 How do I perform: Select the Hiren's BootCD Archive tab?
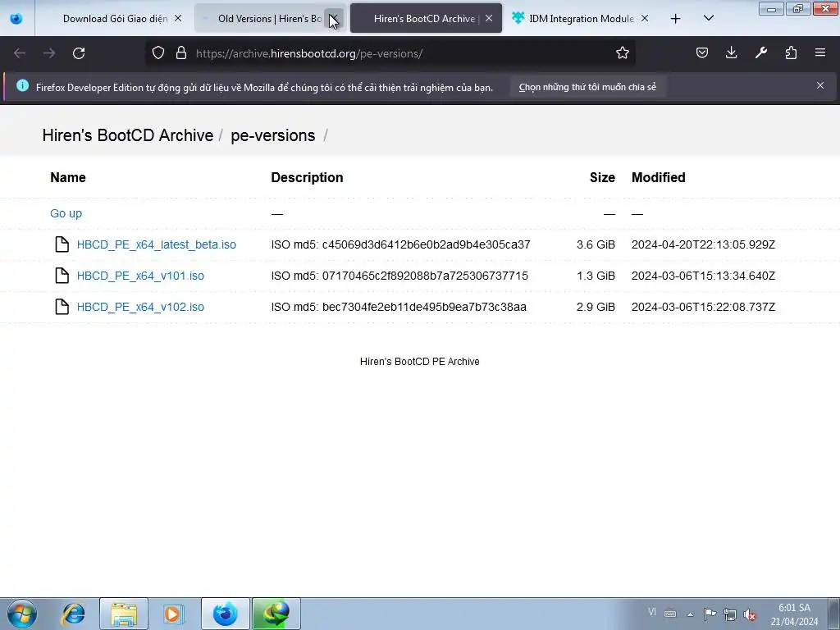[426, 19]
